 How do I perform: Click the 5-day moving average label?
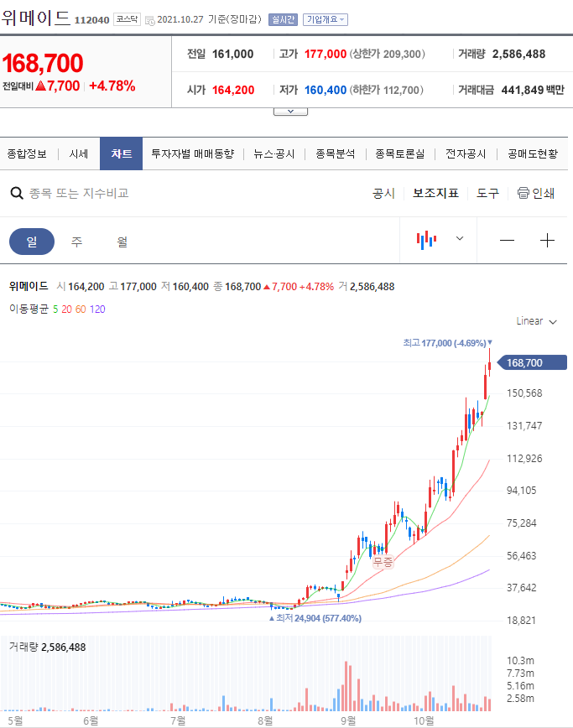[x=55, y=309]
